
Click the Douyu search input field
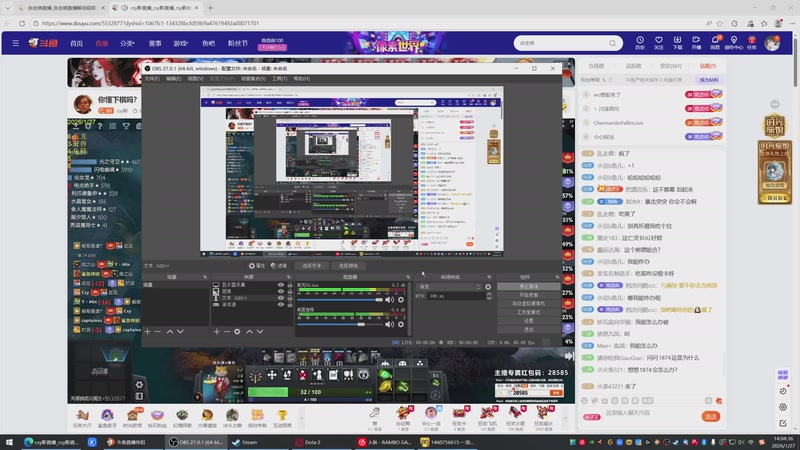pos(561,43)
